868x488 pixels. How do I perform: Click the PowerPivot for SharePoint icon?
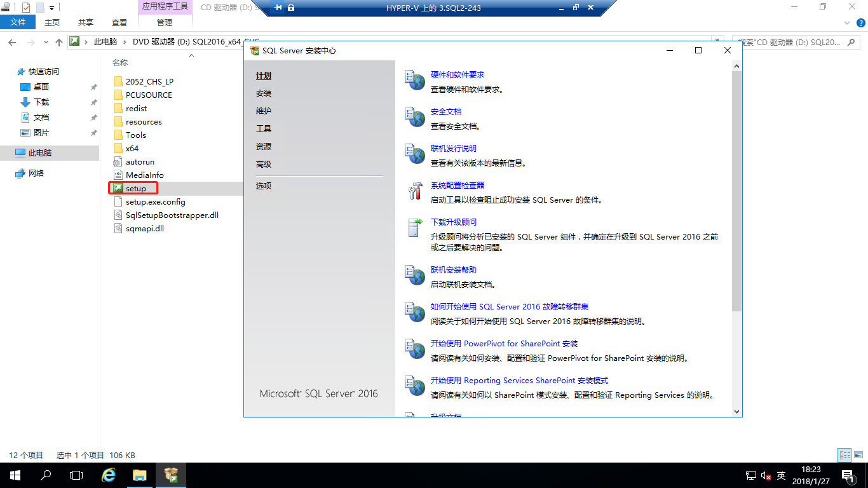[x=415, y=349]
